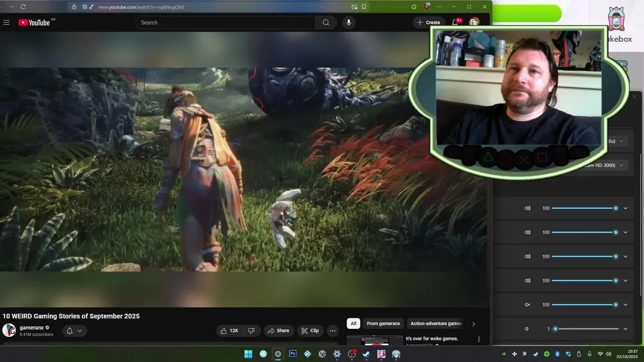Open subscription notification bell dropdown
Viewport: 644px width, 362px height.
click(x=74, y=331)
